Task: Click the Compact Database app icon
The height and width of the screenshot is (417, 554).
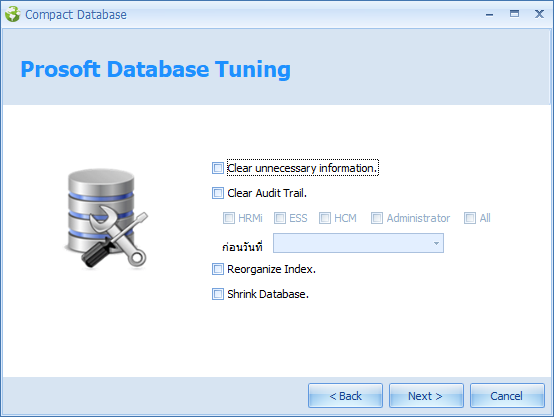Action: [13, 14]
